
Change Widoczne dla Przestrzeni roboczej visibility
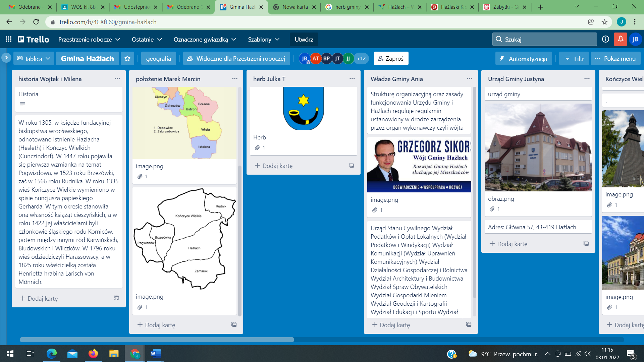pos(236,58)
